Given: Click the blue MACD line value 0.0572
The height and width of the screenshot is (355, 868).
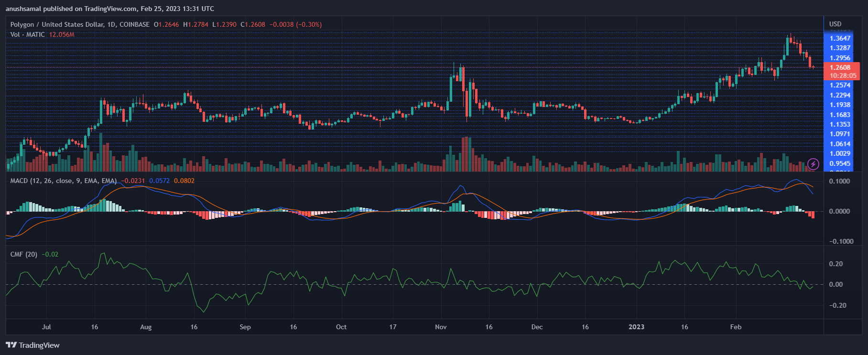Looking at the screenshot, I should click(x=159, y=181).
